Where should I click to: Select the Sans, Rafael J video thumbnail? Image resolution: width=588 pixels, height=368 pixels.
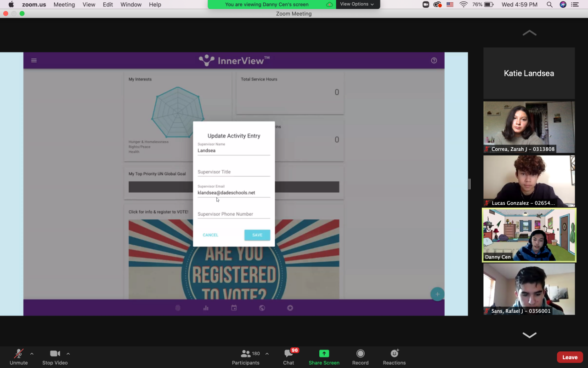529,289
